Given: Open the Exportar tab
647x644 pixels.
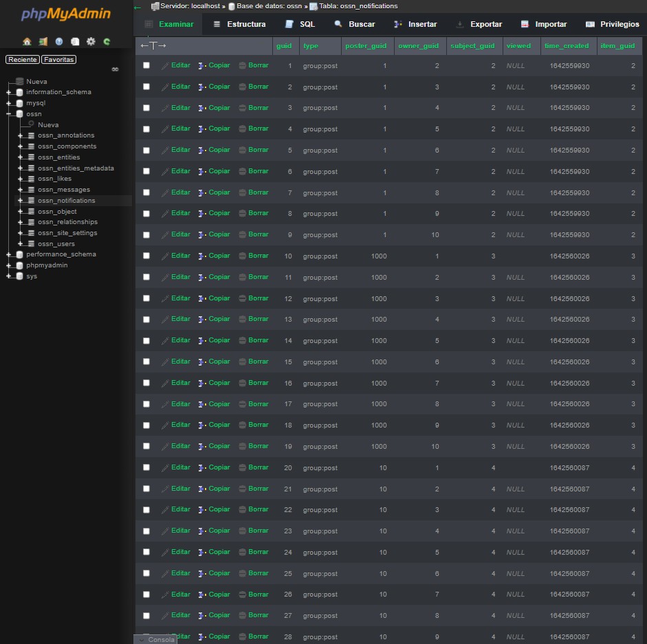Looking at the screenshot, I should click(479, 24).
